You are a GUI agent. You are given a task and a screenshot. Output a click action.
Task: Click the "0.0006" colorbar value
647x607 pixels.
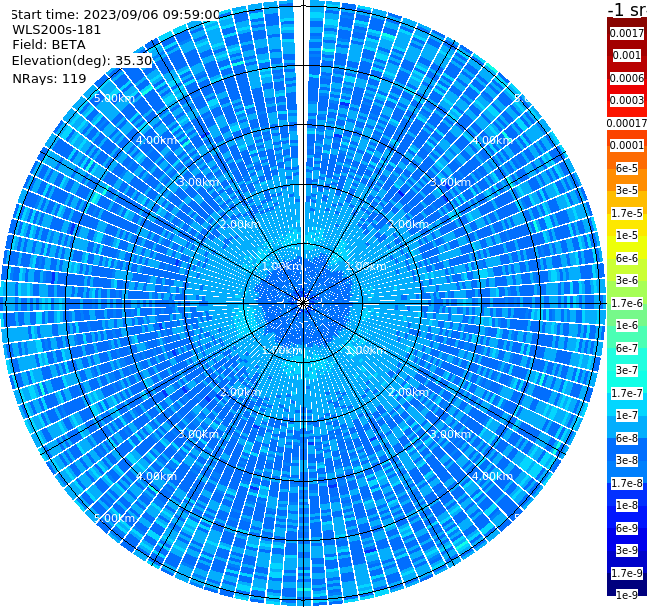tap(627, 78)
